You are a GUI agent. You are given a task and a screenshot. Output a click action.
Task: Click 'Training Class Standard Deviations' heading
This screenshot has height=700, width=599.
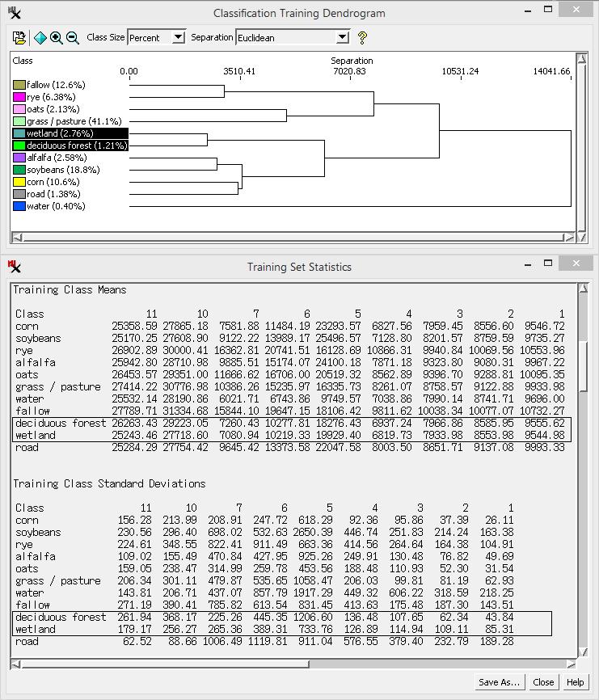click(x=109, y=483)
